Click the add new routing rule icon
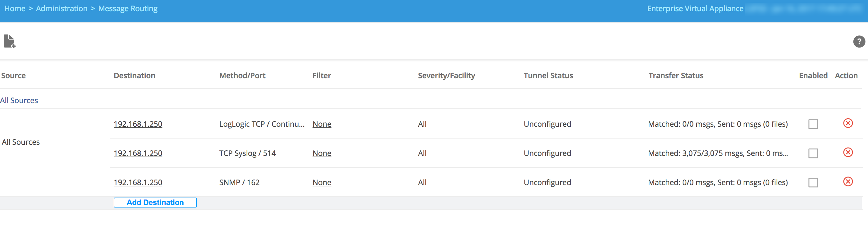Image resolution: width=868 pixels, height=228 pixels. [x=9, y=41]
